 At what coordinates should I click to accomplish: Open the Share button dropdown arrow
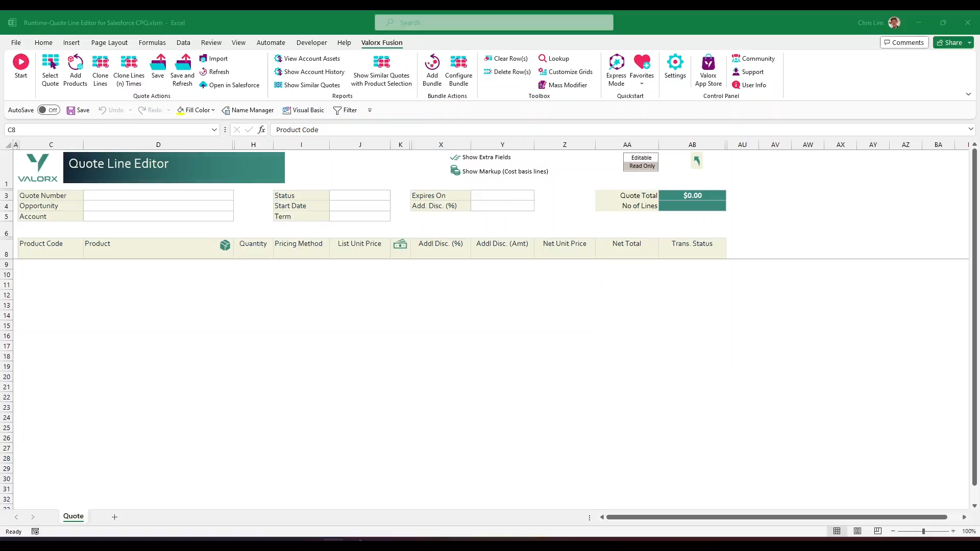tap(969, 42)
